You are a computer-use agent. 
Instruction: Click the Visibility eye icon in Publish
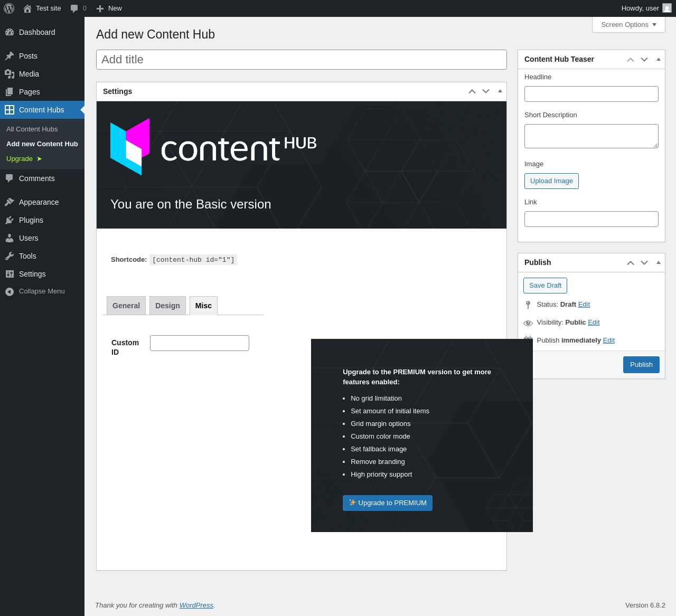[x=528, y=323]
